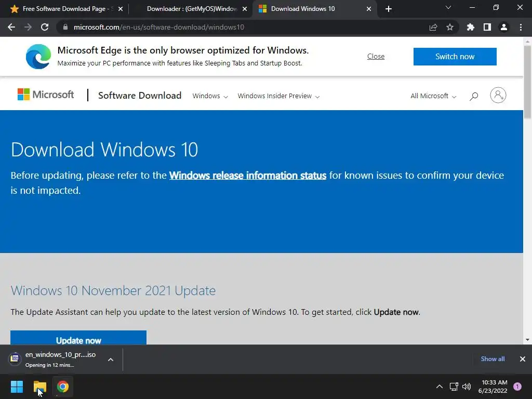
Task: Click Switch now button
Action: pyautogui.click(x=455, y=56)
